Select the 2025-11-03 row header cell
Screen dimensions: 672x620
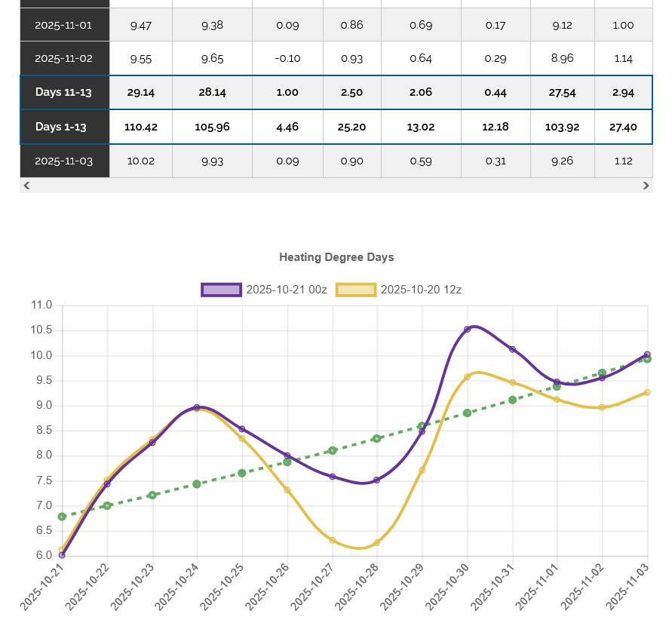coord(64,161)
